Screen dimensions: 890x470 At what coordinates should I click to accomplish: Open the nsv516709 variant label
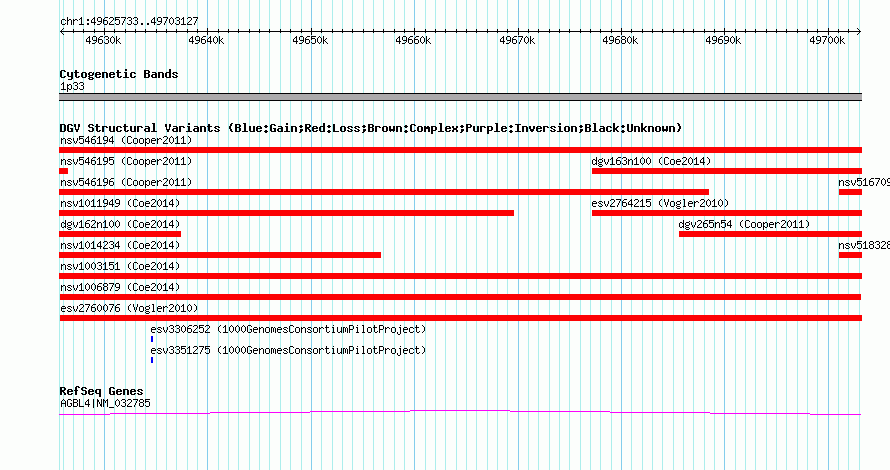pos(864,182)
